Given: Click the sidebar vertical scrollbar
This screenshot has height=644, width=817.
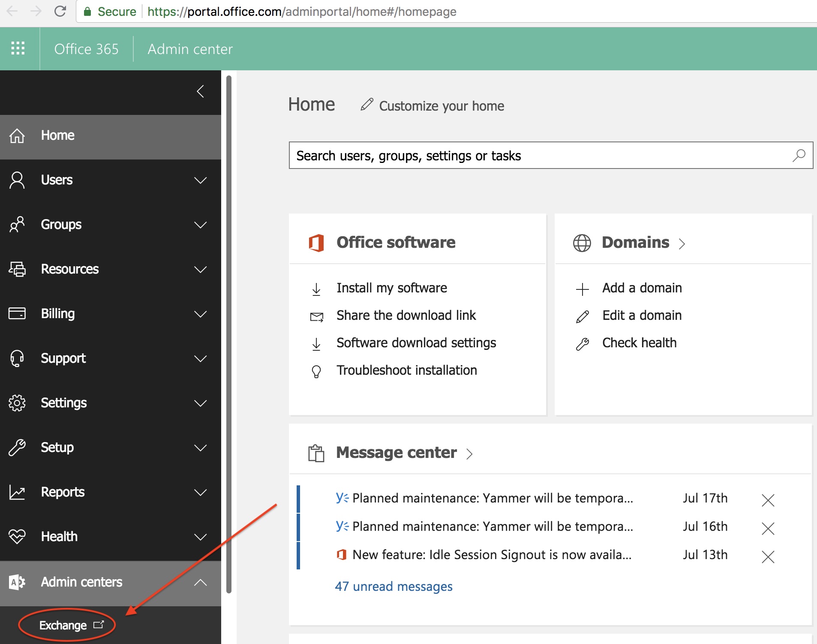Looking at the screenshot, I should tap(229, 334).
